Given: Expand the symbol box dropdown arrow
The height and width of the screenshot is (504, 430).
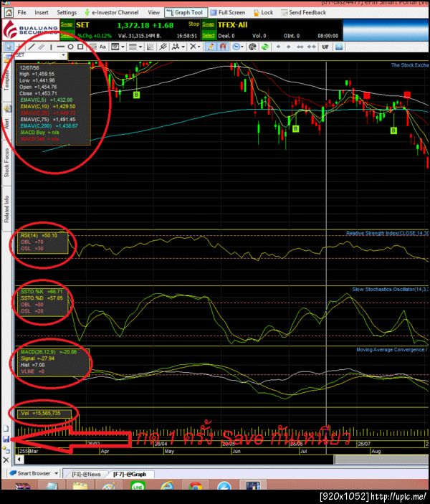Looking at the screenshot, I should 64,55.
